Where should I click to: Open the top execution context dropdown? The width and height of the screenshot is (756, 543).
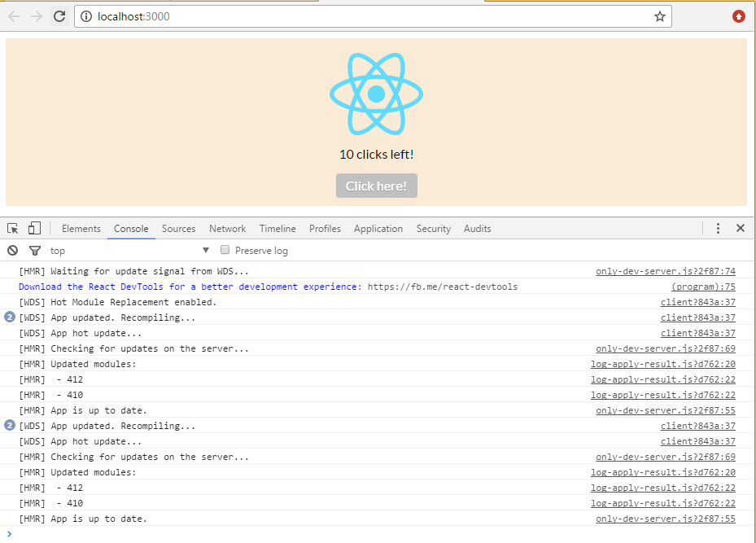point(129,250)
